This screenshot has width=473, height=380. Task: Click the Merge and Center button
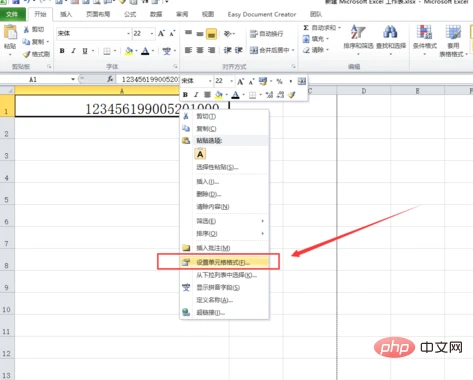pyautogui.click(x=272, y=50)
